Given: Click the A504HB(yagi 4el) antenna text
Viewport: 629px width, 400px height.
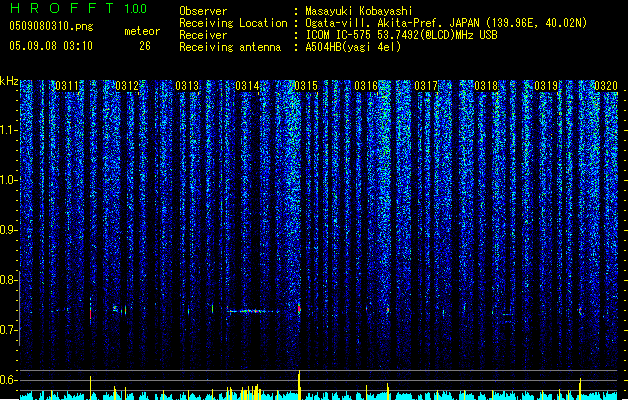Looking at the screenshot, I should pos(353,47).
